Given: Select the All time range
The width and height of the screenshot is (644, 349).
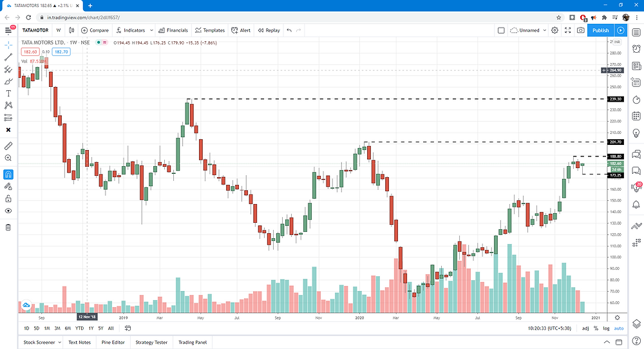Looking at the screenshot, I should tap(111, 328).
